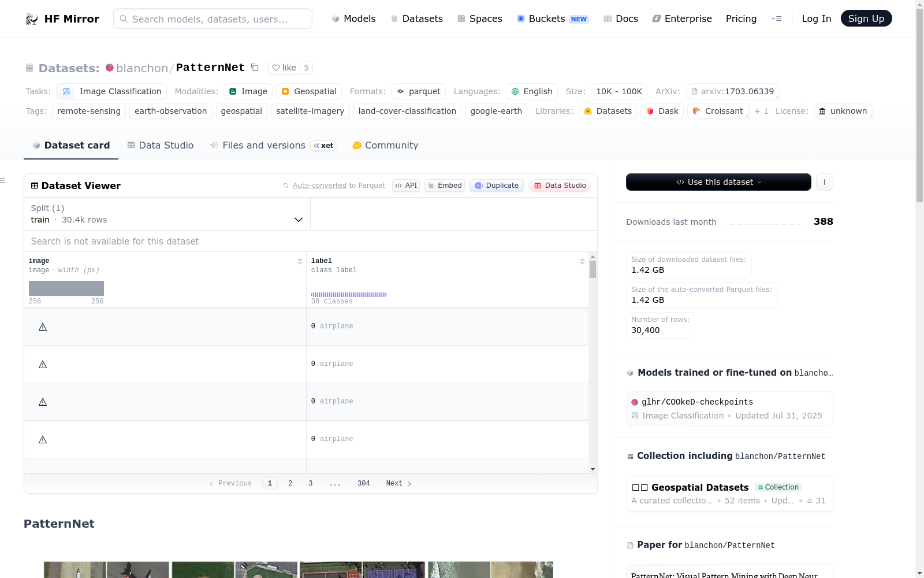Open the Docs page
Screen dimensions: 924x578
tap(621, 18)
